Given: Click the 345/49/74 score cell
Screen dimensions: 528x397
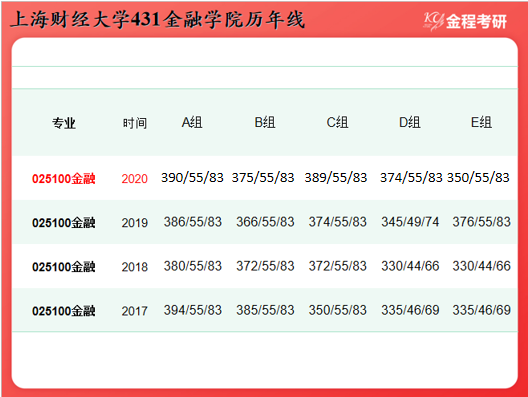Looking at the screenshot, I should click(x=410, y=222).
